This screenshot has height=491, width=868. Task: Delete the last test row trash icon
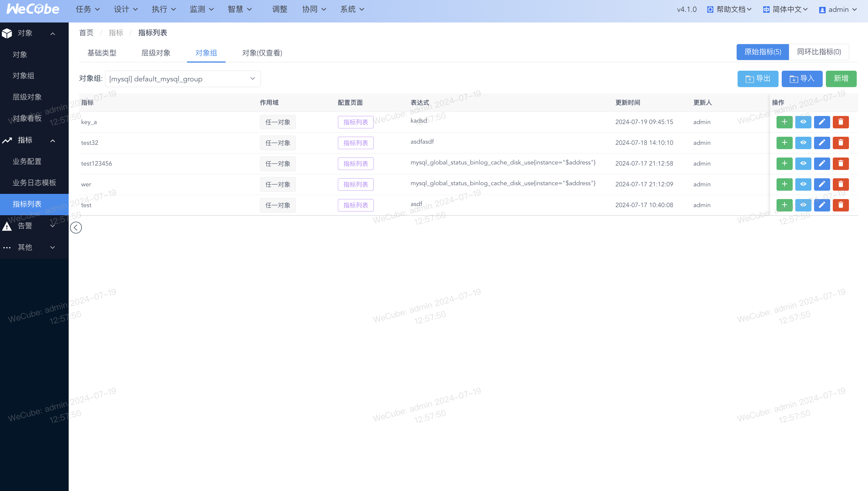click(x=841, y=205)
